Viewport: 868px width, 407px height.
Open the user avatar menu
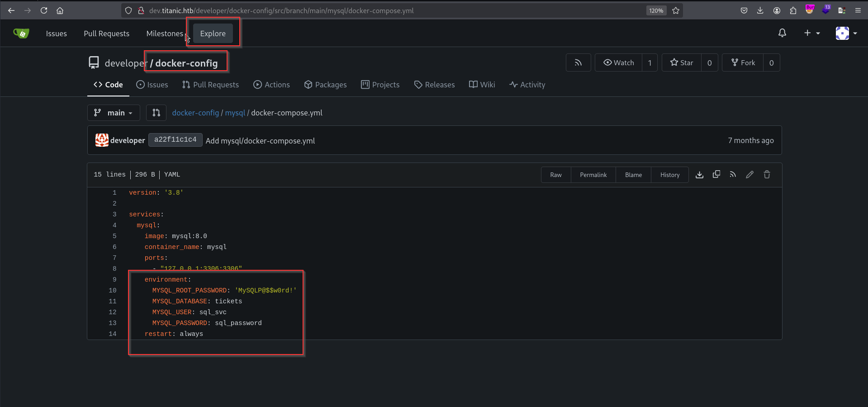click(x=846, y=33)
